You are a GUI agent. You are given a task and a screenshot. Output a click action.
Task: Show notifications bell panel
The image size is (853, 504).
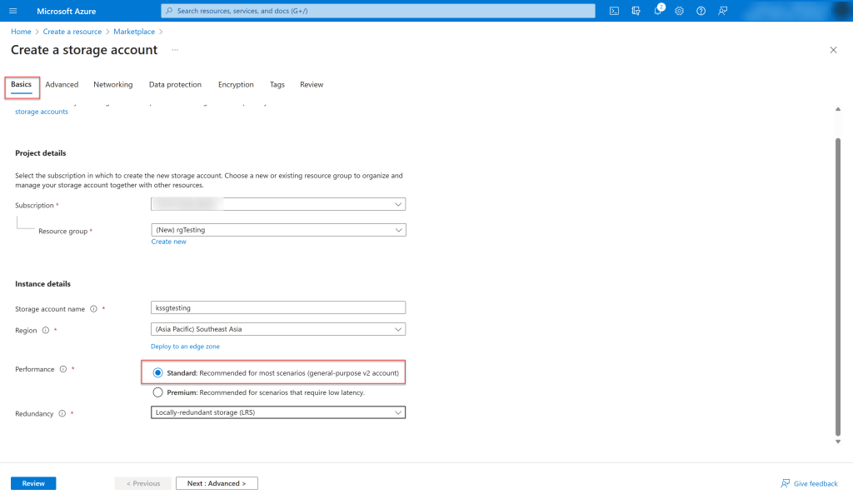[x=657, y=11]
